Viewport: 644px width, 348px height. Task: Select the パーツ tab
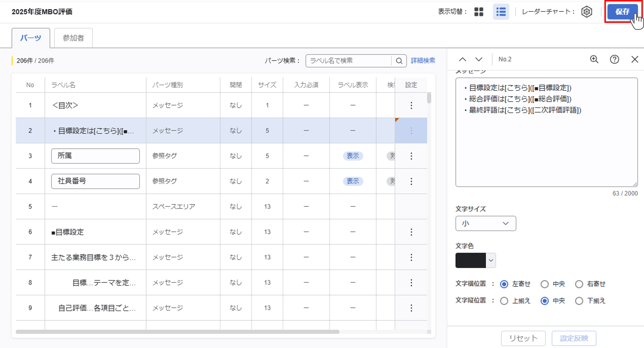pyautogui.click(x=31, y=38)
